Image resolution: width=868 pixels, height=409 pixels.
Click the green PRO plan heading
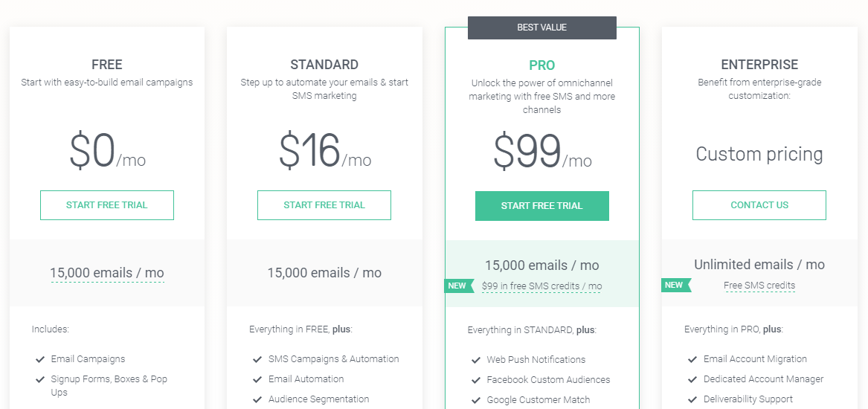click(542, 65)
